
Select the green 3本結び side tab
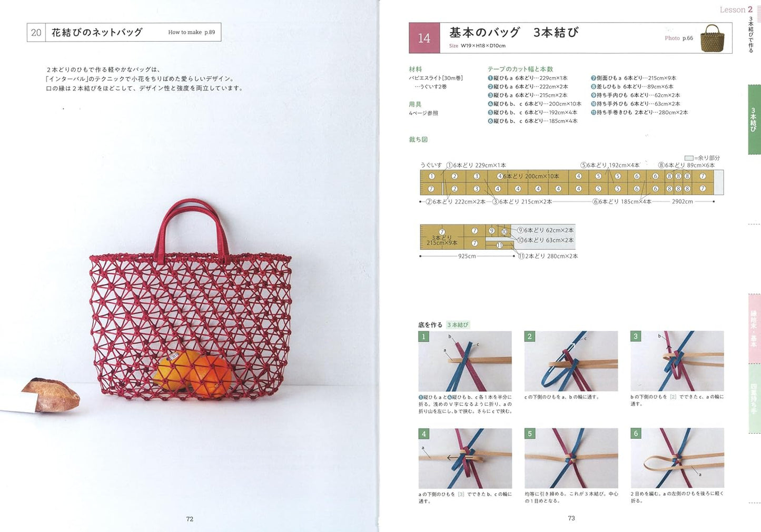pyautogui.click(x=754, y=120)
